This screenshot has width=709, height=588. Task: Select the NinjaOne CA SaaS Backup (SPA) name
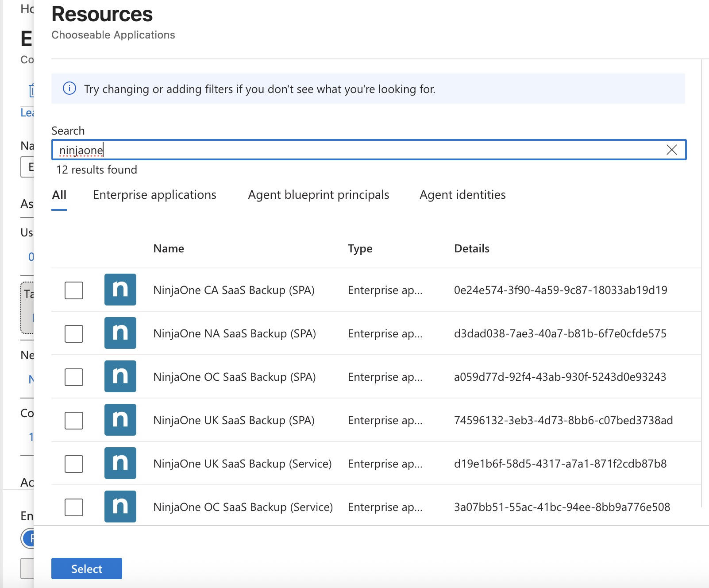point(234,290)
